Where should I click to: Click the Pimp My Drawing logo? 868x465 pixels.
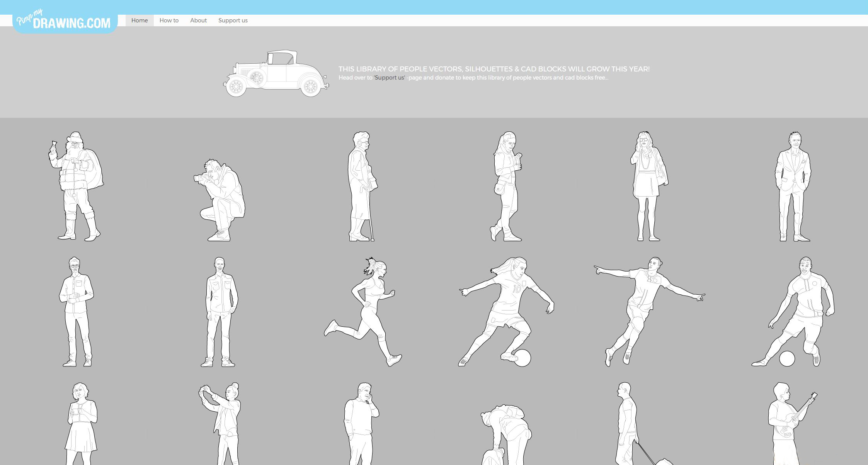65,22
